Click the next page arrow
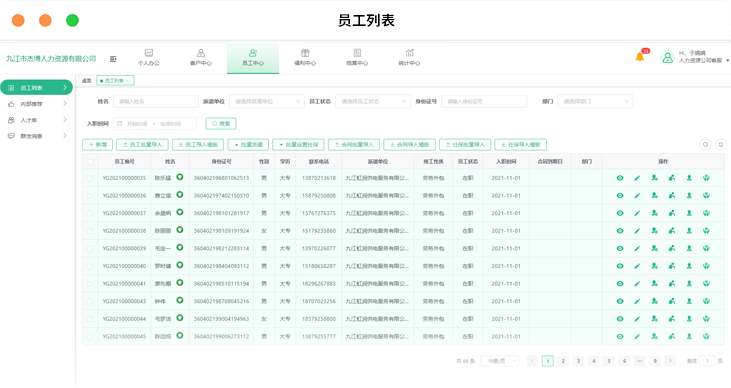Viewport: 731px width, 388px height. click(670, 361)
